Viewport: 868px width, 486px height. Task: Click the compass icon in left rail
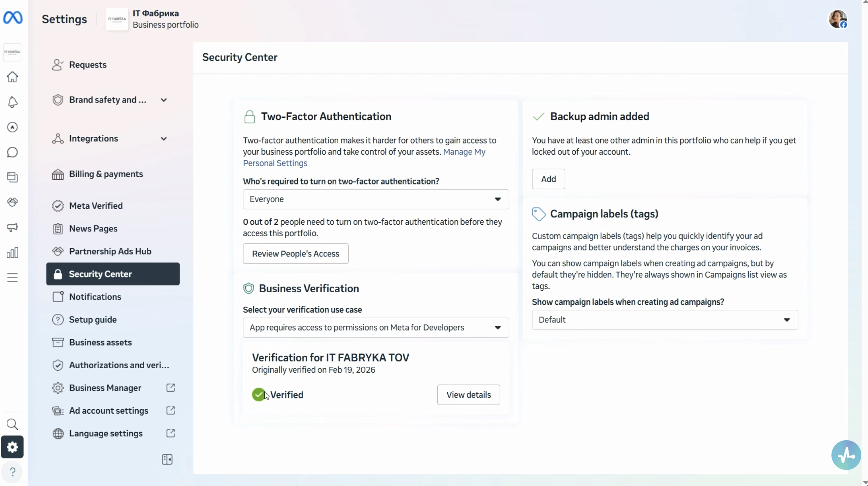12,127
